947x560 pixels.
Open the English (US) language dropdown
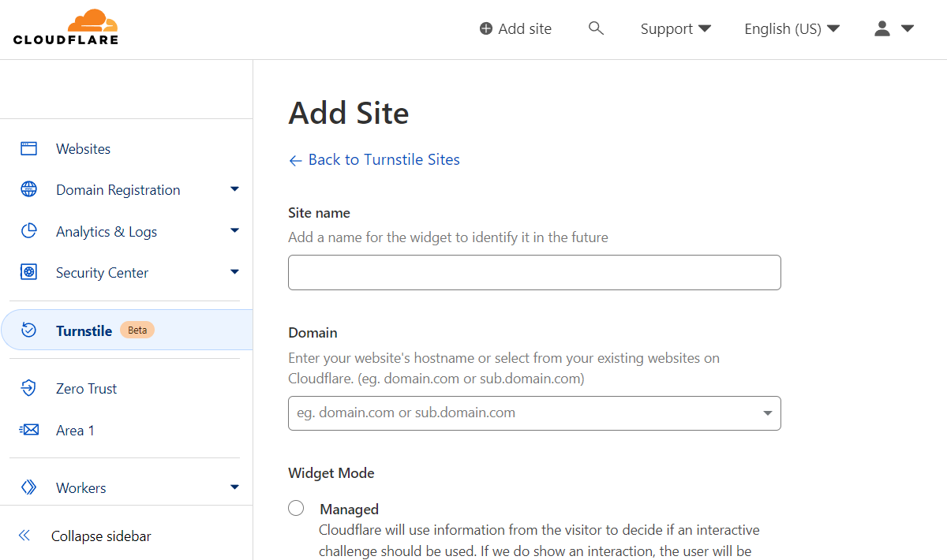point(792,28)
